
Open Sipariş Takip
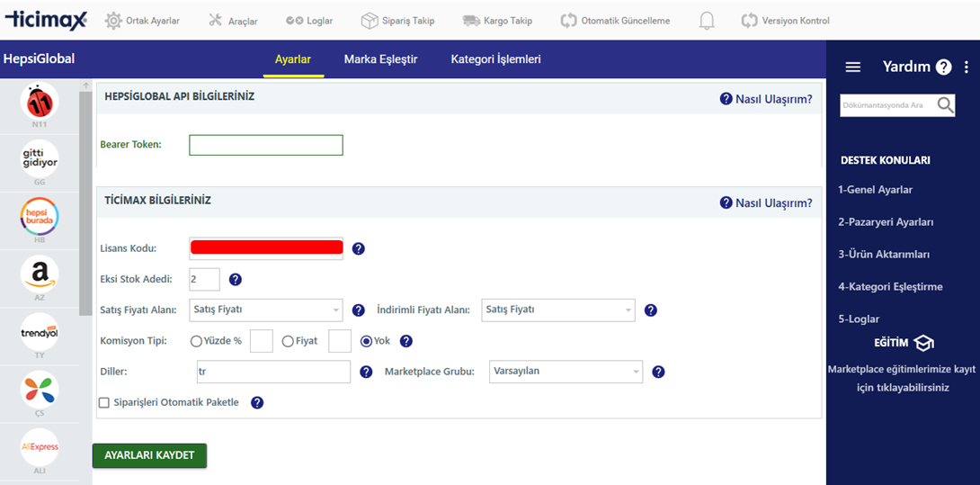(398, 21)
